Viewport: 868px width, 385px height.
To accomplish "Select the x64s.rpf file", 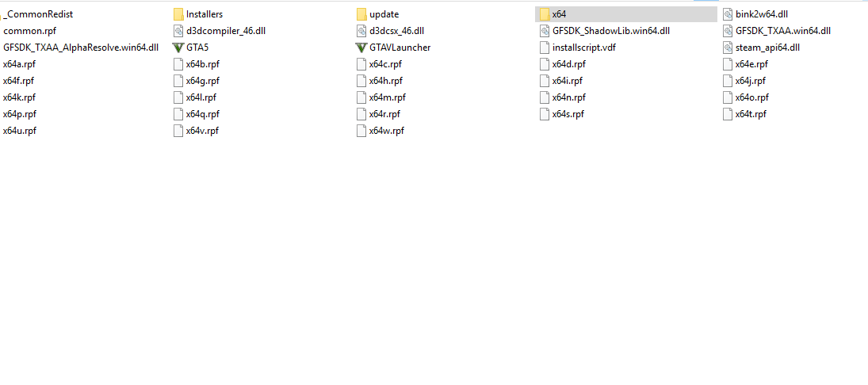I will pos(562,114).
